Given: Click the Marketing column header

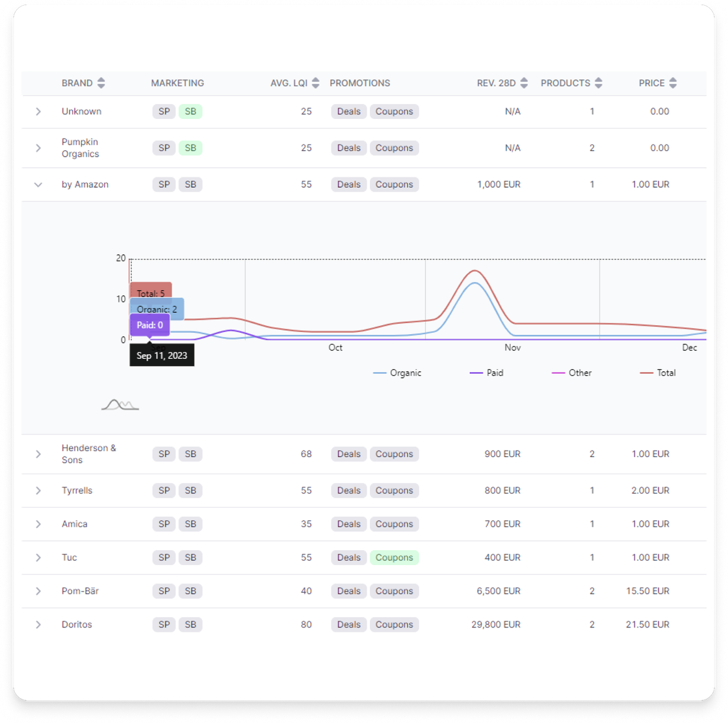Looking at the screenshot, I should 177,83.
